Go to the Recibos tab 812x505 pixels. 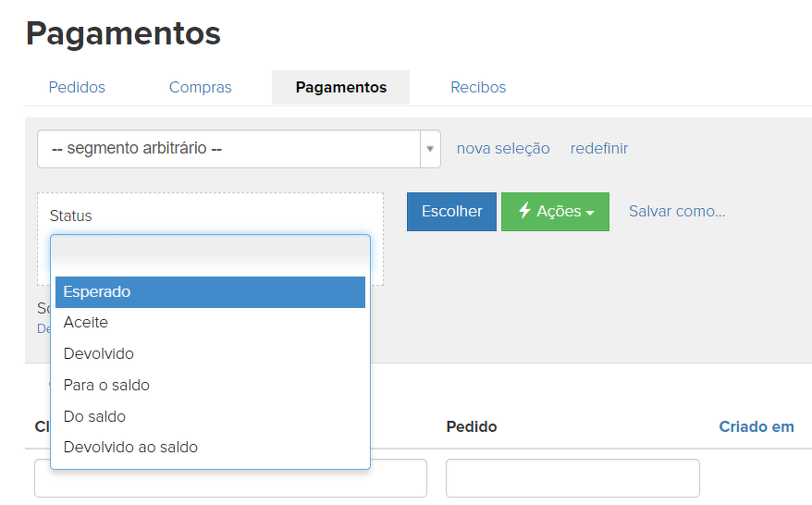478,88
